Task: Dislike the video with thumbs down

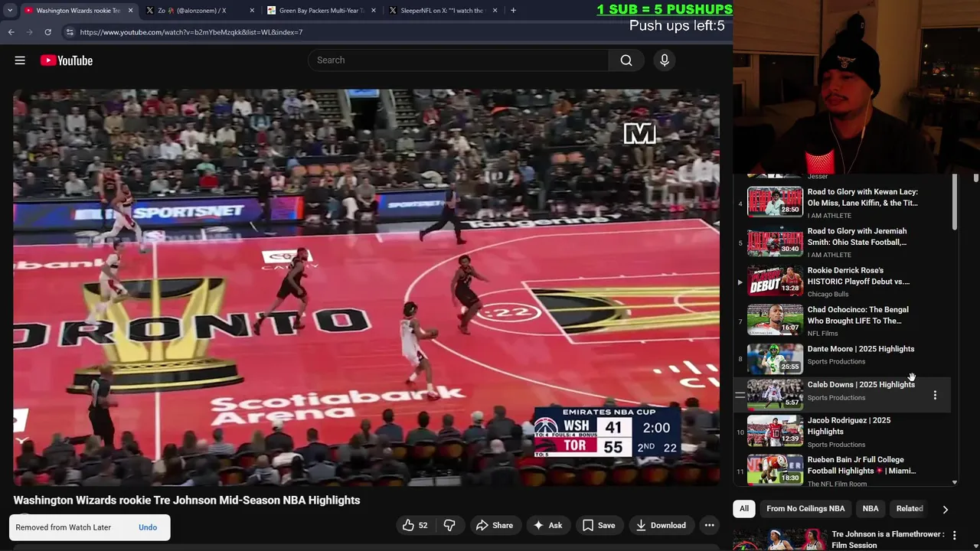Action: [449, 525]
